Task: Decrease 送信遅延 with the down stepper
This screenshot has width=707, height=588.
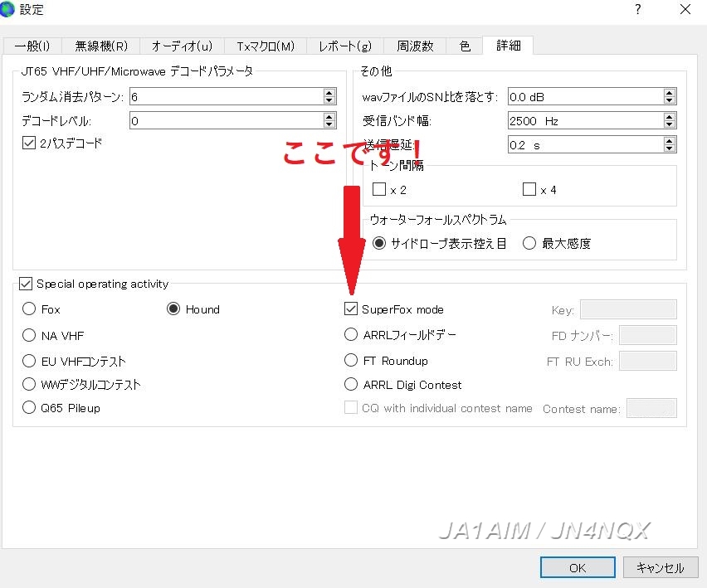Action: (669, 149)
